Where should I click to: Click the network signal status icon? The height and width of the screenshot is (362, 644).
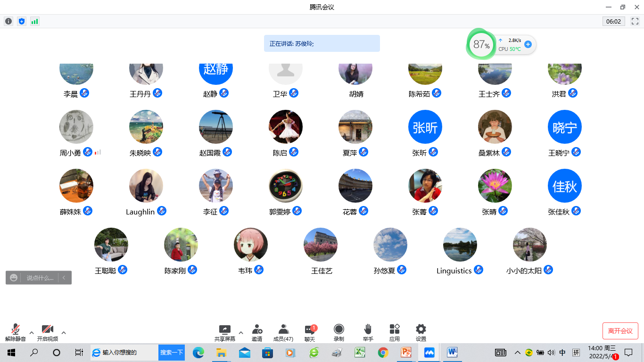point(35,21)
